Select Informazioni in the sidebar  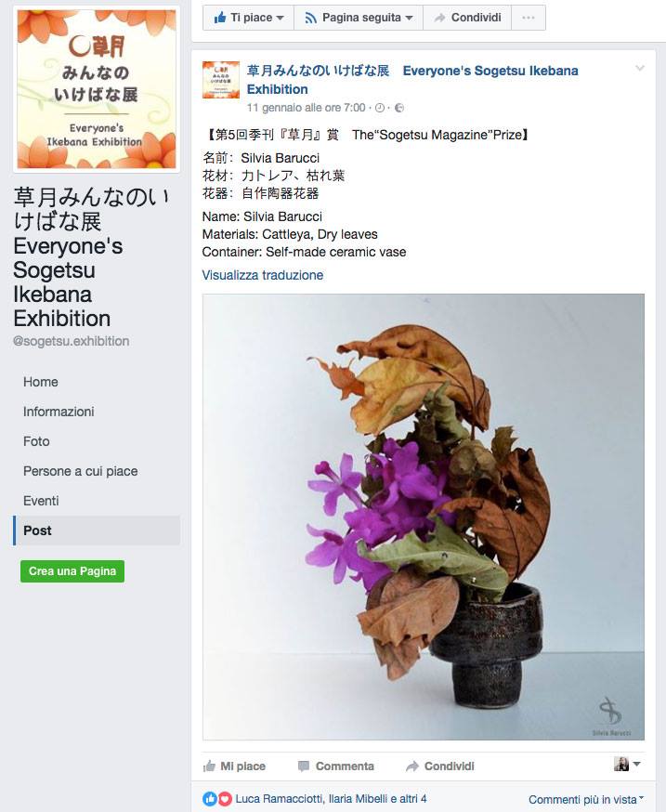59,412
